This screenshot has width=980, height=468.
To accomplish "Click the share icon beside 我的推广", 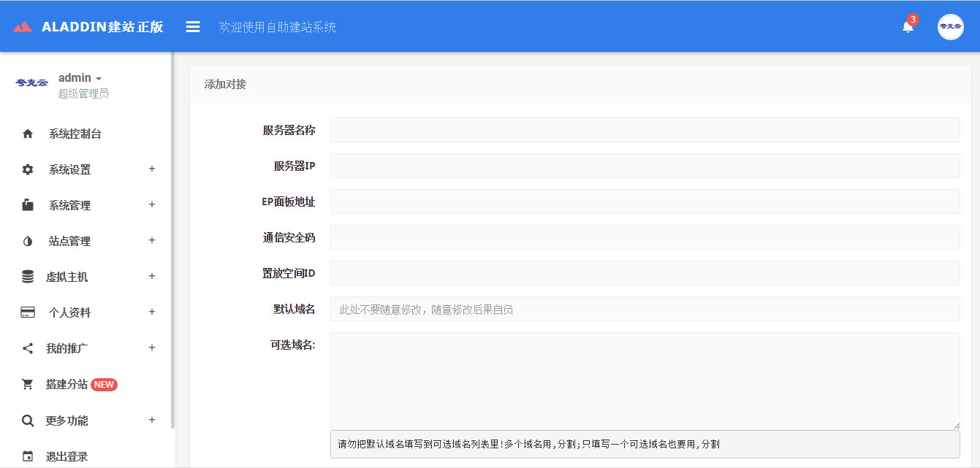I will coord(28,348).
